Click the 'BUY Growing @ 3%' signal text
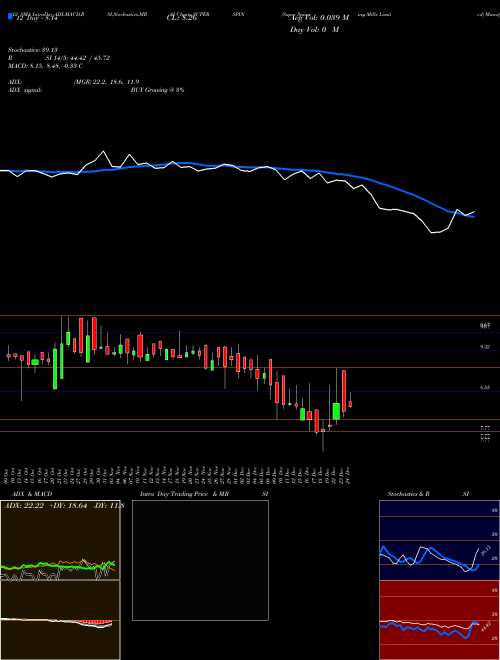This screenshot has height=660, width=500. tap(157, 90)
